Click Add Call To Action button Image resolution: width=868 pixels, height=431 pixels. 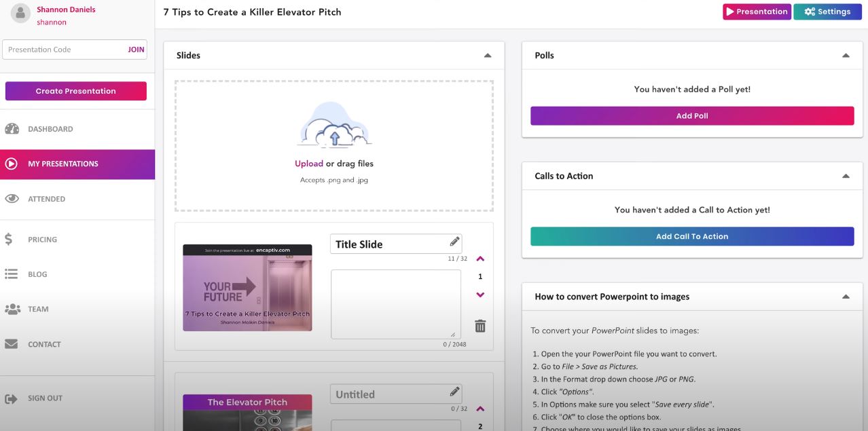692,236
